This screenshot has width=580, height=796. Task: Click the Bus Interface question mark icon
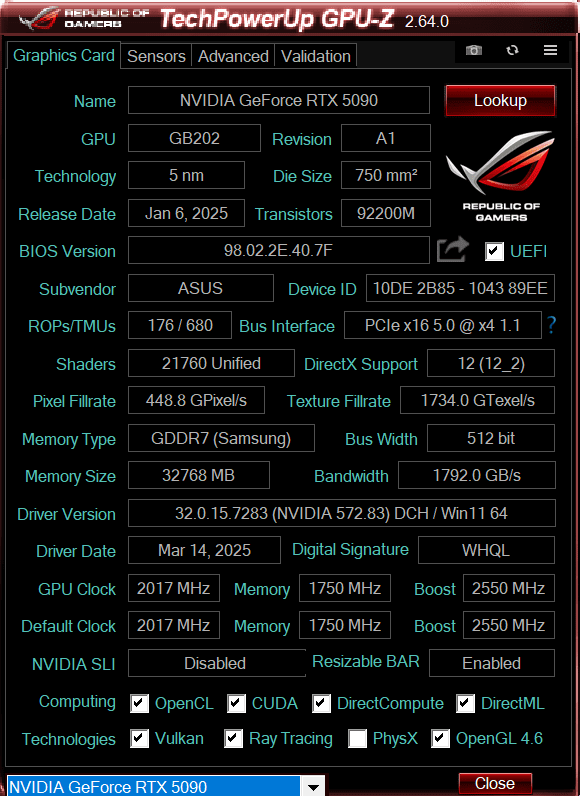[552, 325]
